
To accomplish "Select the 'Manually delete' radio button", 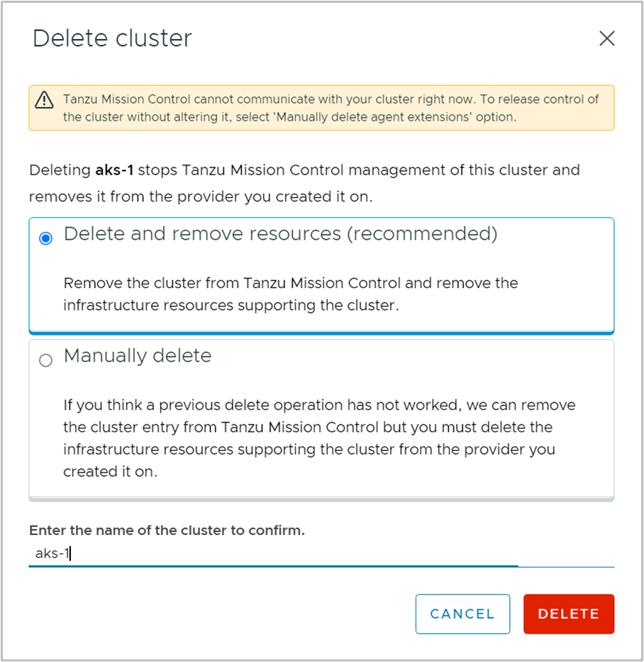I will [46, 360].
